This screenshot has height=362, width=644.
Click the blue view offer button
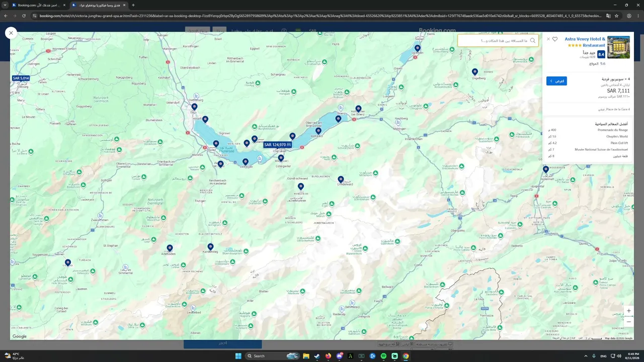coord(556,81)
